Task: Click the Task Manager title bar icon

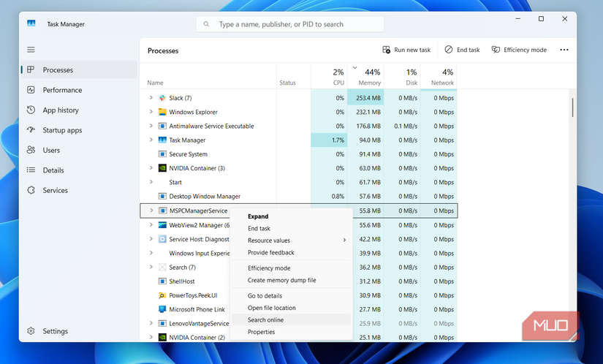Action: click(31, 23)
